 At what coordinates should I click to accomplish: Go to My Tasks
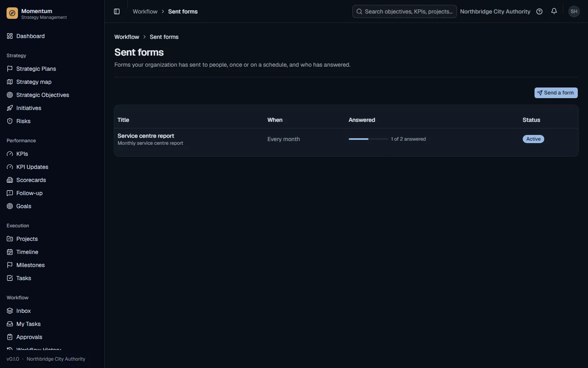(x=52, y=324)
